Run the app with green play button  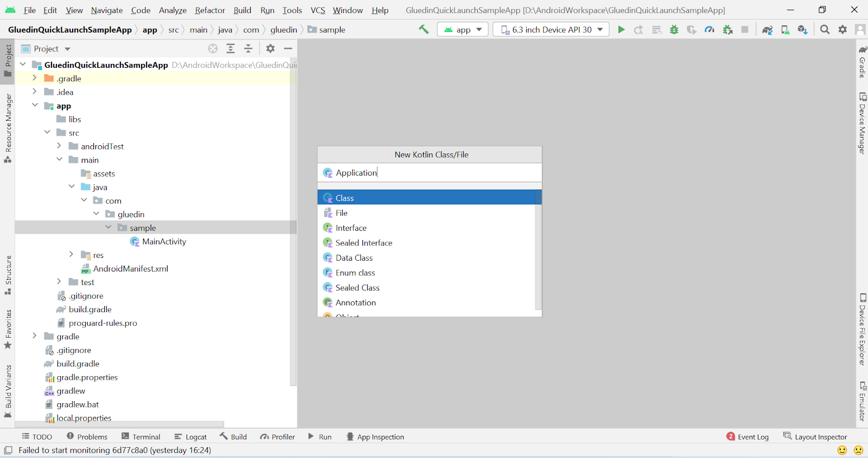coord(621,29)
